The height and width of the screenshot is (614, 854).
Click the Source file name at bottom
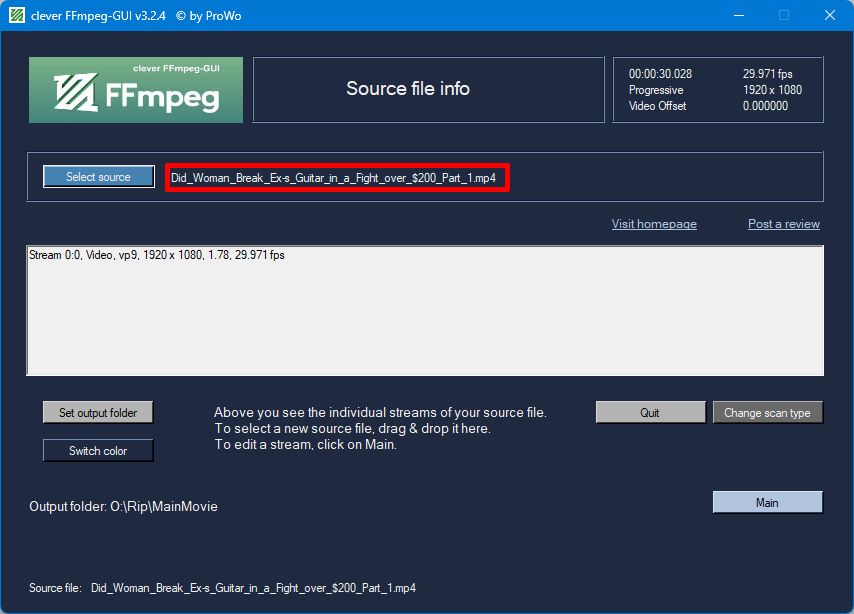click(253, 588)
